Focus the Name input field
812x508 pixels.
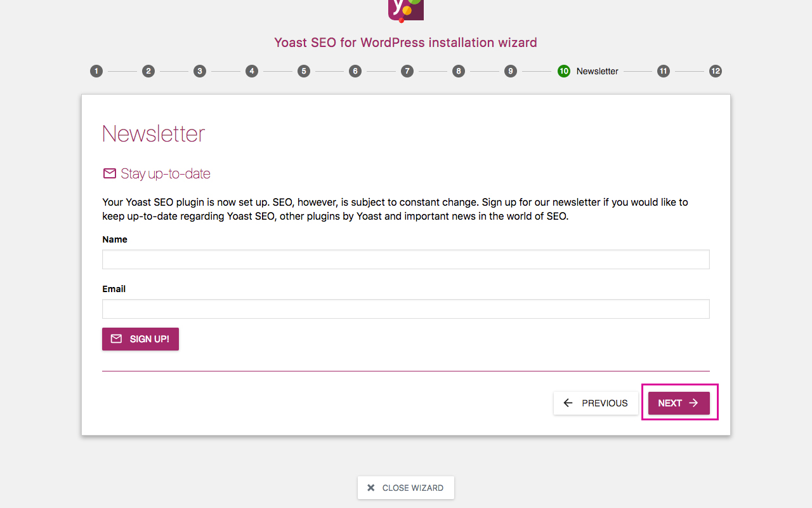pos(406,259)
